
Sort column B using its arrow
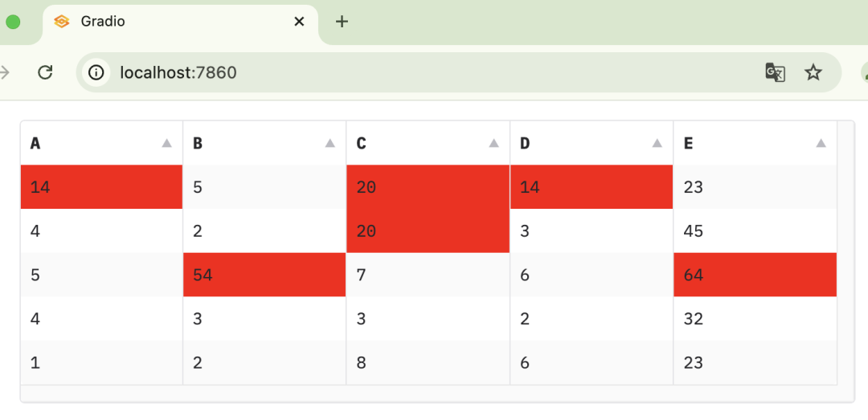pyautogui.click(x=330, y=143)
